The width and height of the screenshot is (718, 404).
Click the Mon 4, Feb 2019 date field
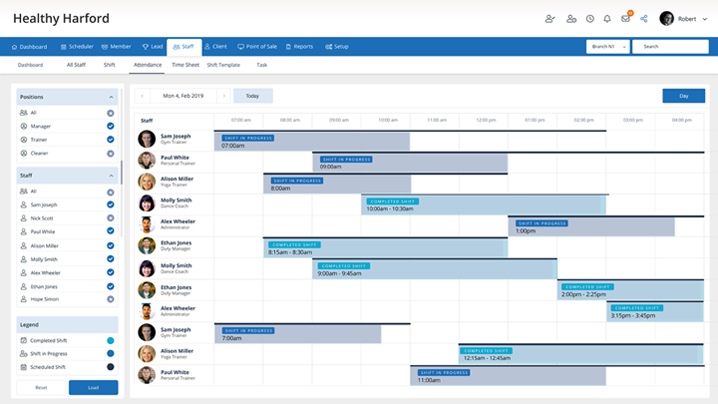point(183,96)
